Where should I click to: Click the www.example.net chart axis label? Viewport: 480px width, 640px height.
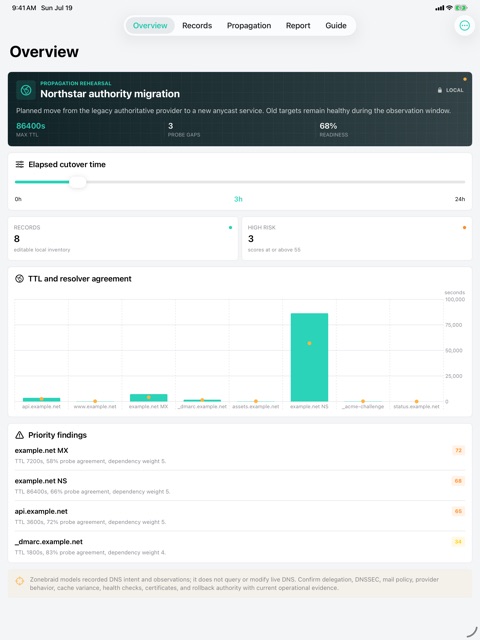tap(95, 407)
